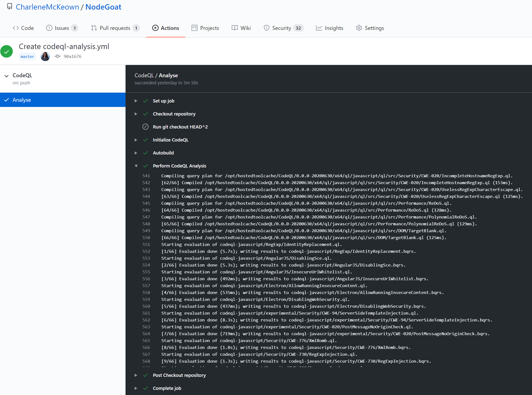The height and width of the screenshot is (395, 532).
Task: Click log line starting evaluation of IdentityReplacement.ql
Action: pos(252,244)
